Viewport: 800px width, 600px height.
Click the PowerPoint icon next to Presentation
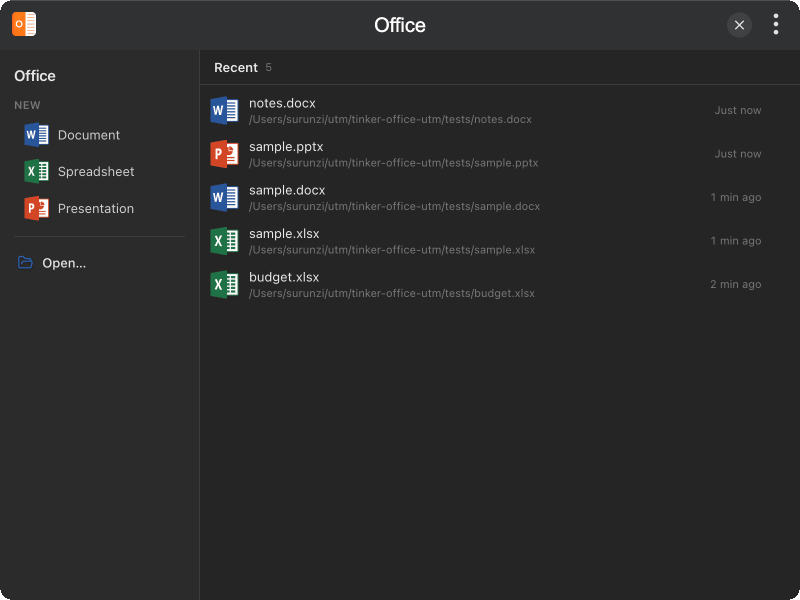36,209
